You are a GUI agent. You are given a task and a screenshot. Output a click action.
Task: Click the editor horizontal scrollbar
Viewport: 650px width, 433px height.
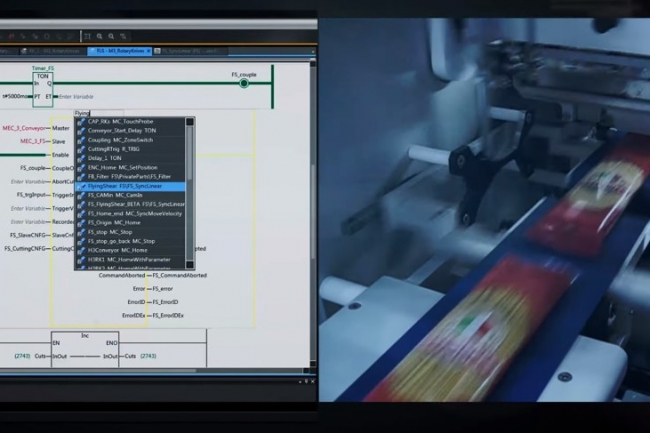coord(153,371)
